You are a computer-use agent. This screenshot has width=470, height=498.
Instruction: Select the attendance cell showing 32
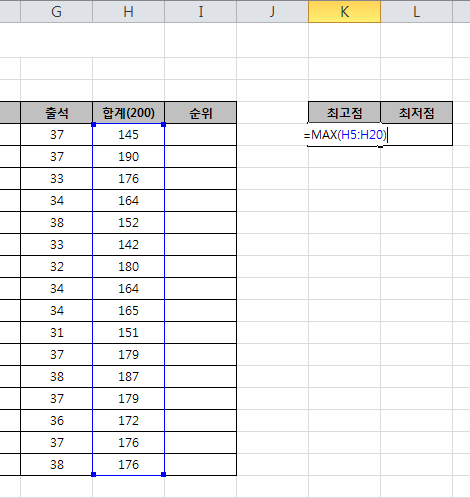[x=56, y=267]
